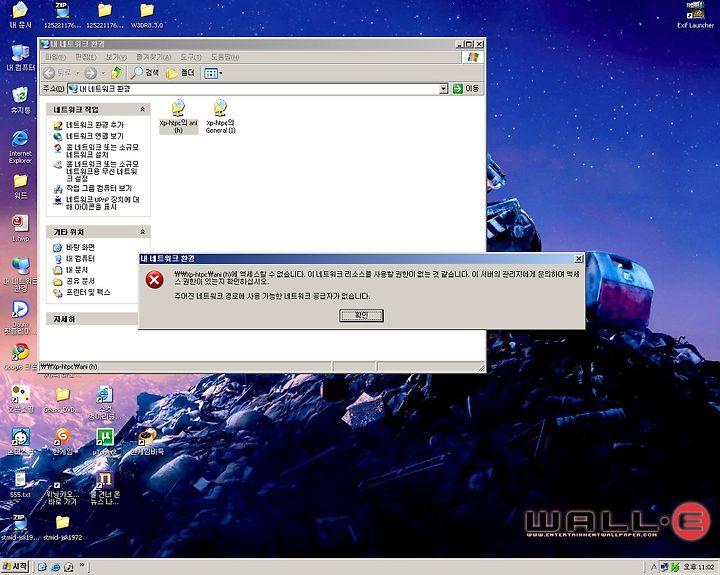Click the 확인 button in the error dialog

pos(361,315)
